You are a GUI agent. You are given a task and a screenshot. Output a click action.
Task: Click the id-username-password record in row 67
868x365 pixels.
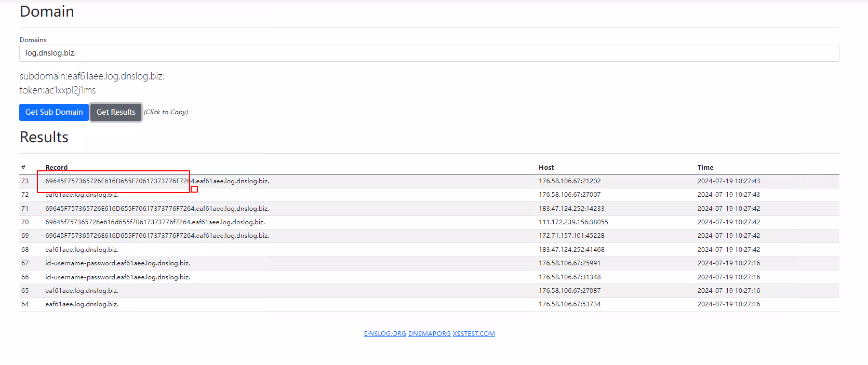coord(117,263)
